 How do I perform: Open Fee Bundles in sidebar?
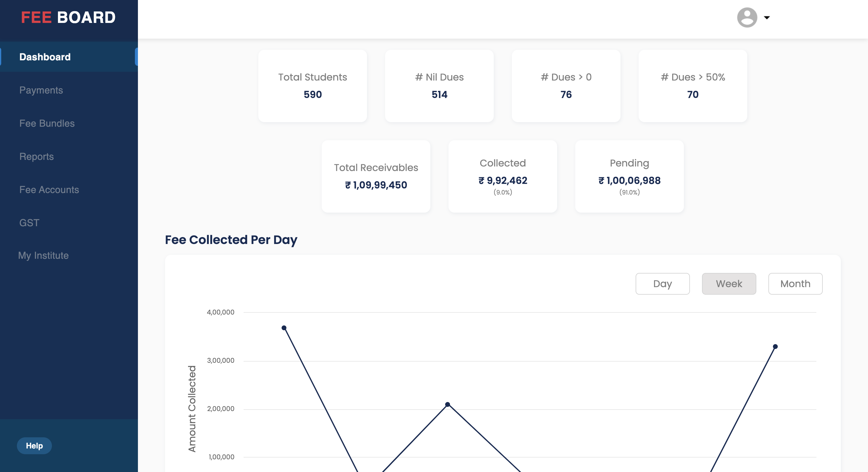tap(47, 123)
